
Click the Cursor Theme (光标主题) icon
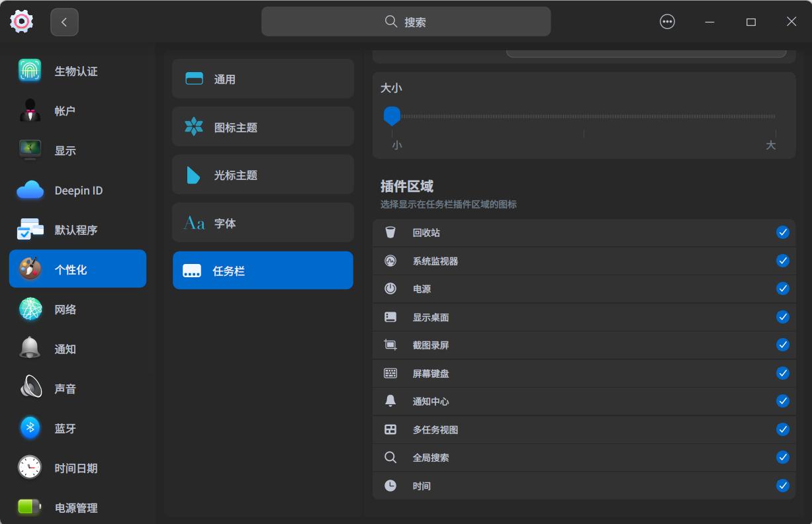193,175
